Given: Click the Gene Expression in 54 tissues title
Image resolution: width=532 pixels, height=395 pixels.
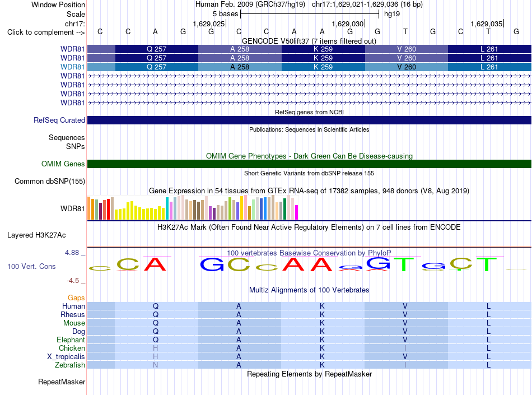Looking at the screenshot, I should (x=309, y=190).
